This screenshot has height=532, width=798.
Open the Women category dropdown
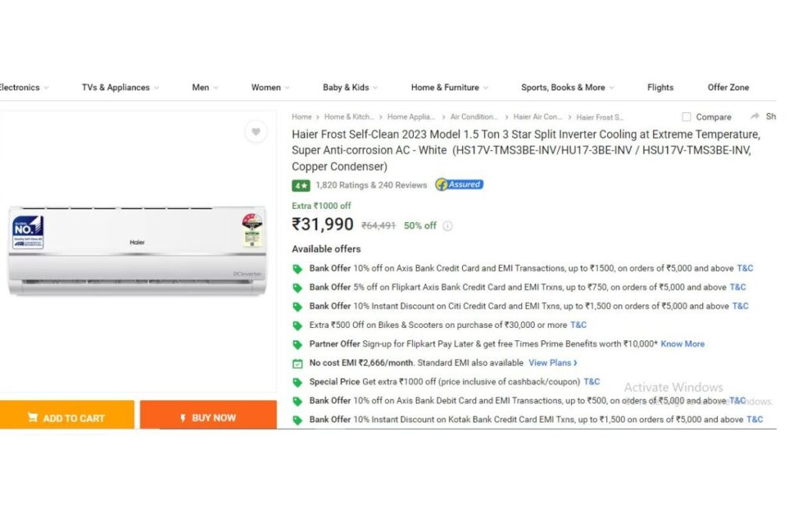click(270, 87)
